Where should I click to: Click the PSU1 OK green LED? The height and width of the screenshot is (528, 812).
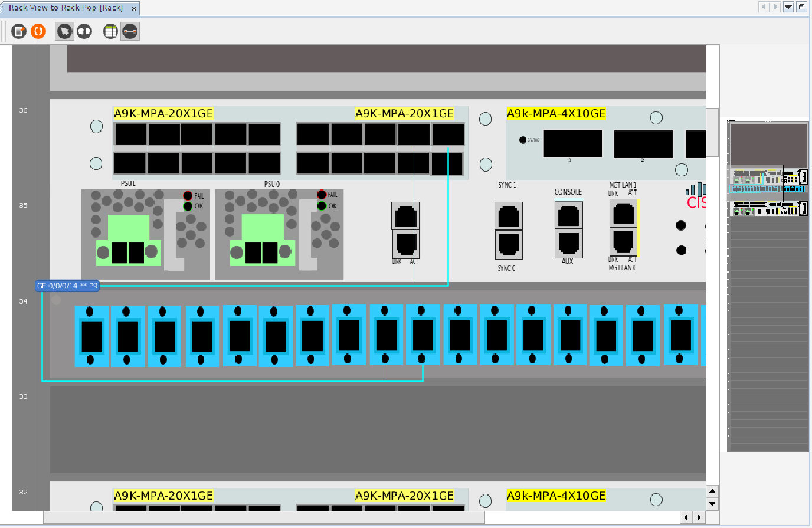188,206
